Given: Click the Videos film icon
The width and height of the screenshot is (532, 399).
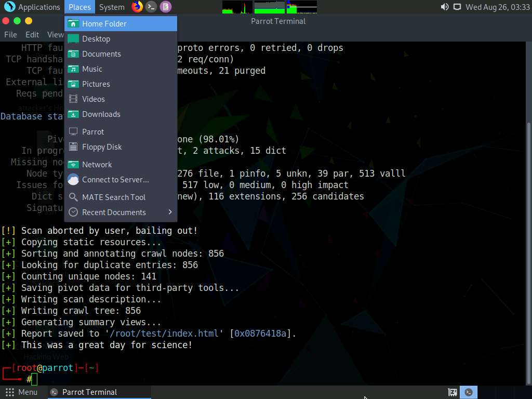Looking at the screenshot, I should click(x=73, y=99).
